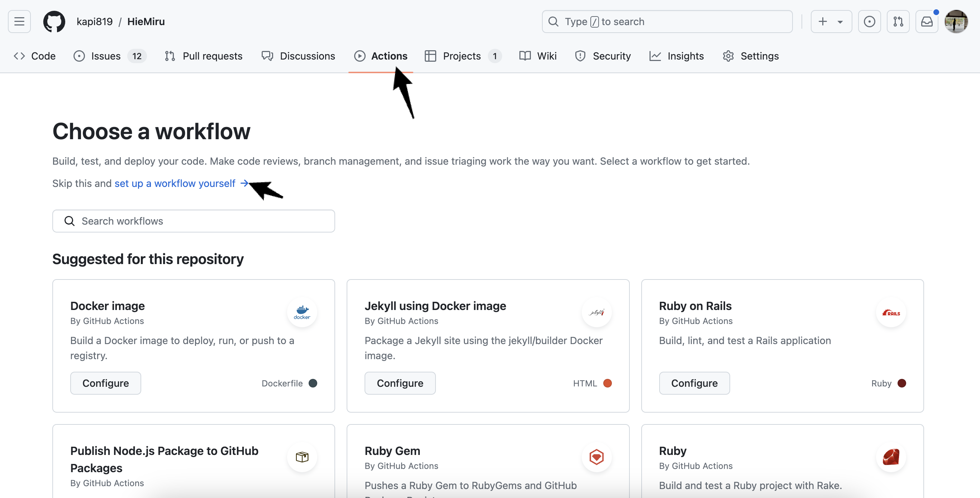This screenshot has height=498, width=980.
Task: Click the user profile avatar
Action: click(x=956, y=22)
